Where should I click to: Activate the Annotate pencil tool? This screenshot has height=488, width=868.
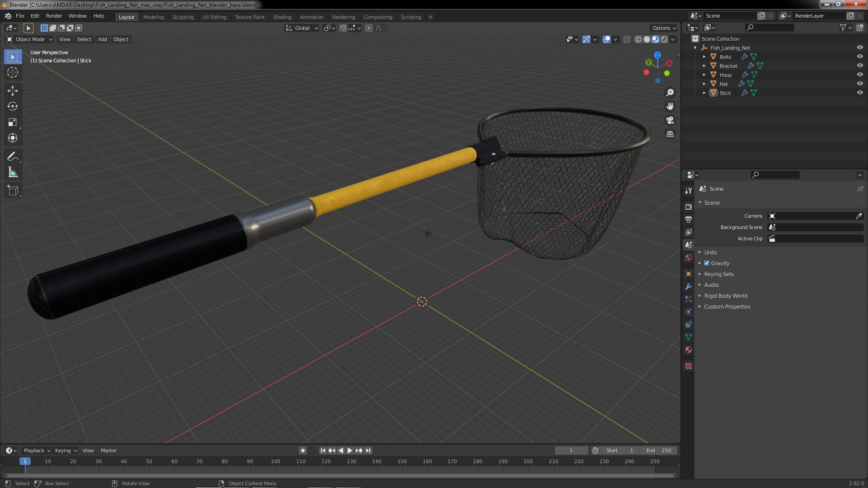pyautogui.click(x=13, y=157)
